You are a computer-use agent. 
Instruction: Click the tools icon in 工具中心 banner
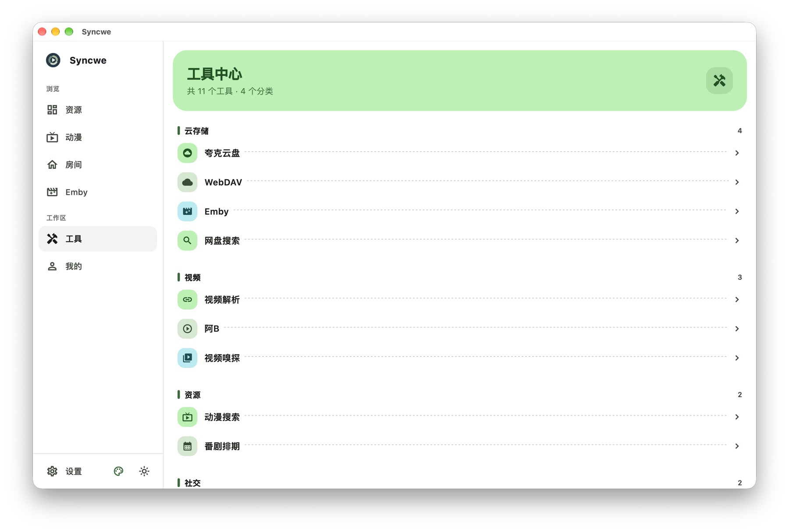719,81
